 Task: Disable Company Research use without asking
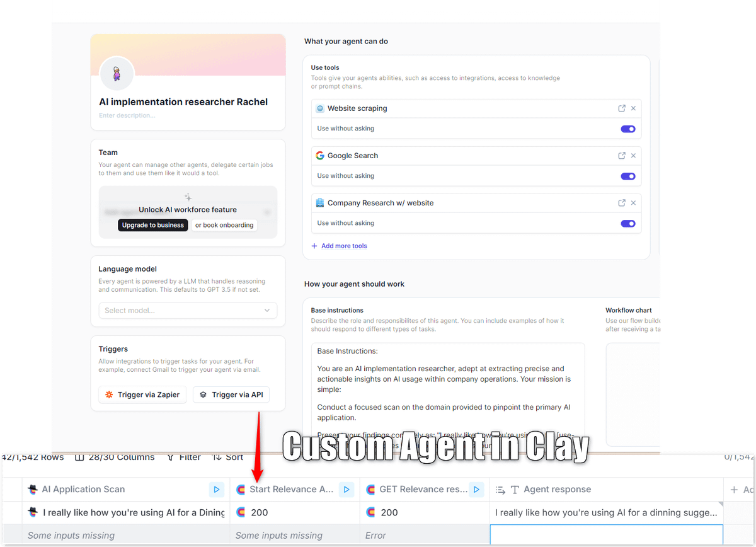tap(627, 223)
